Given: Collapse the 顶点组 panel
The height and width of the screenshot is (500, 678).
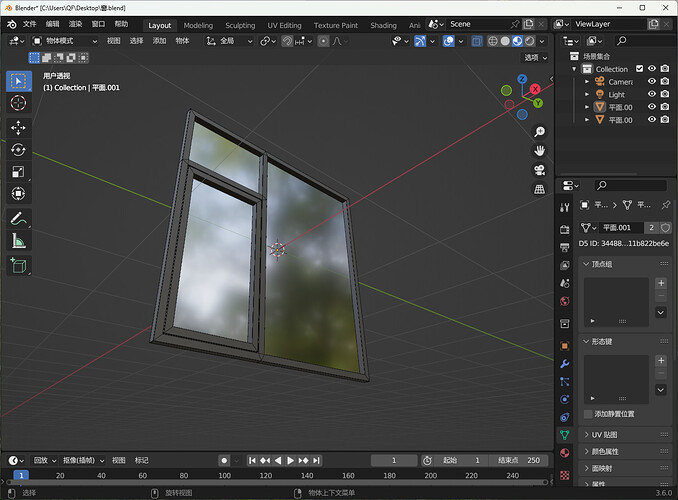Looking at the screenshot, I should tap(604, 264).
